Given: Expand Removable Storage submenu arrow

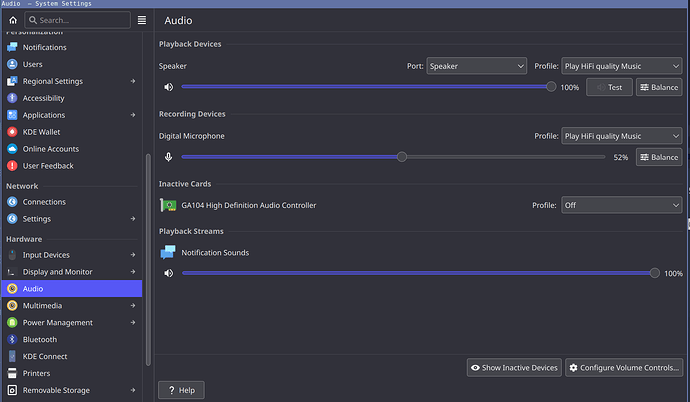Looking at the screenshot, I should 133,390.
